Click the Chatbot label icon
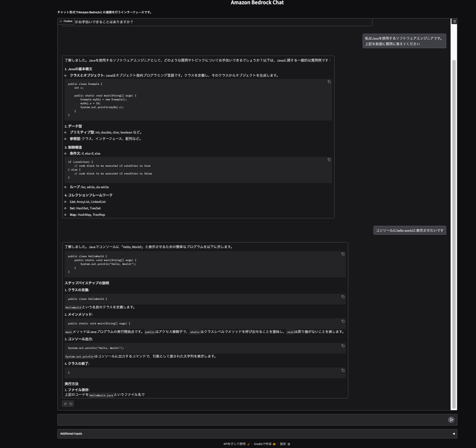The height and width of the screenshot is (448, 476). [61, 21]
